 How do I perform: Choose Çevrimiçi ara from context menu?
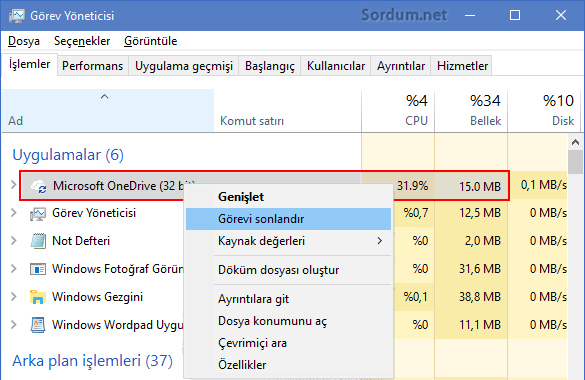tap(288, 343)
